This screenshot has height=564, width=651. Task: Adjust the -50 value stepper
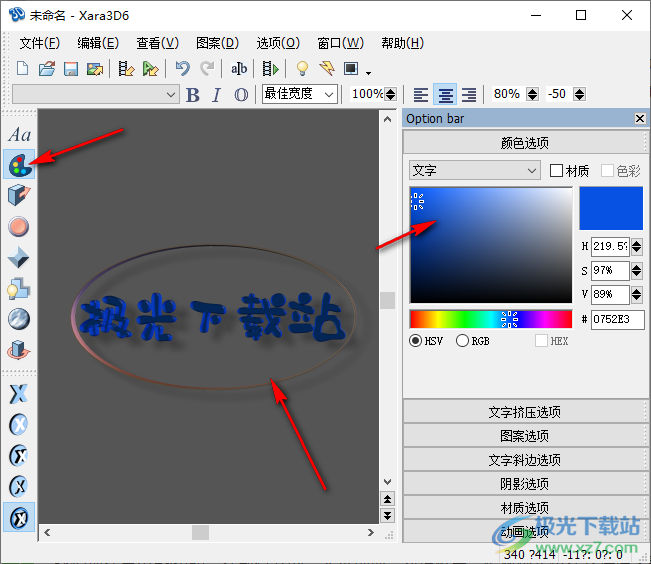tap(580, 94)
